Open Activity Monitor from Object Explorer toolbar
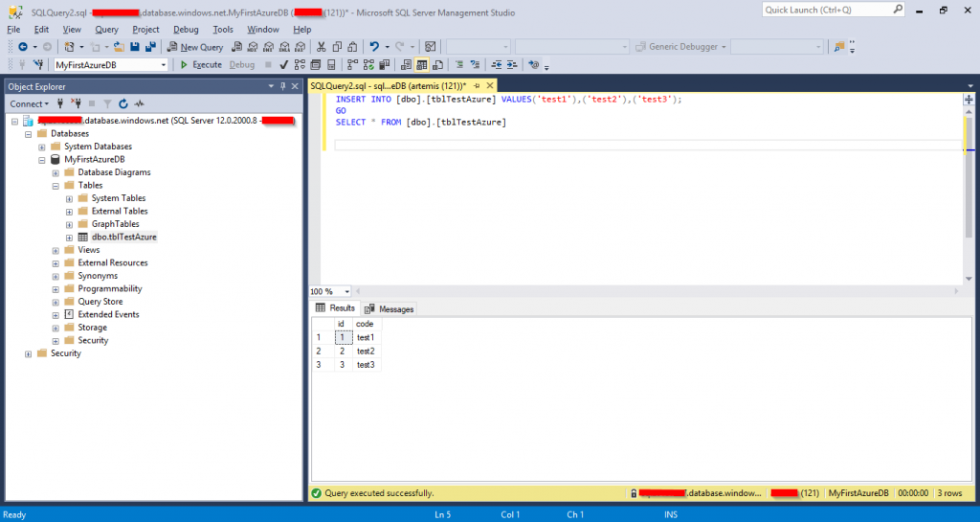980x522 pixels. pyautogui.click(x=139, y=103)
